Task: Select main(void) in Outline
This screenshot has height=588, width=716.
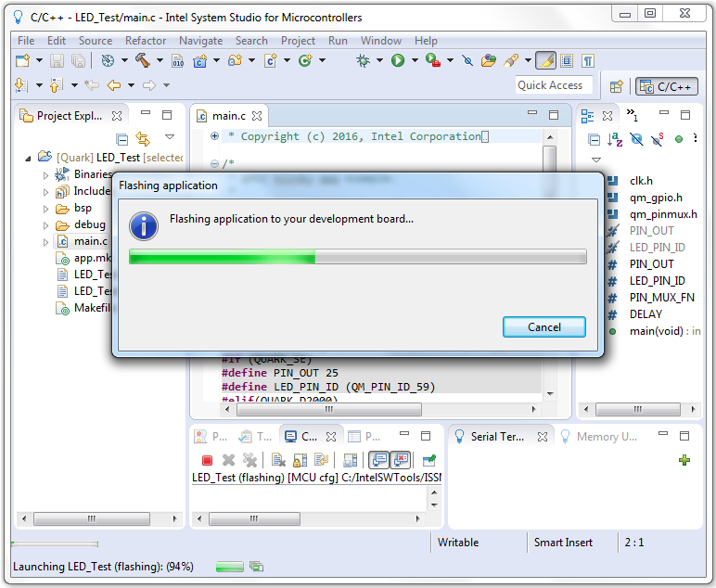Action: (657, 331)
